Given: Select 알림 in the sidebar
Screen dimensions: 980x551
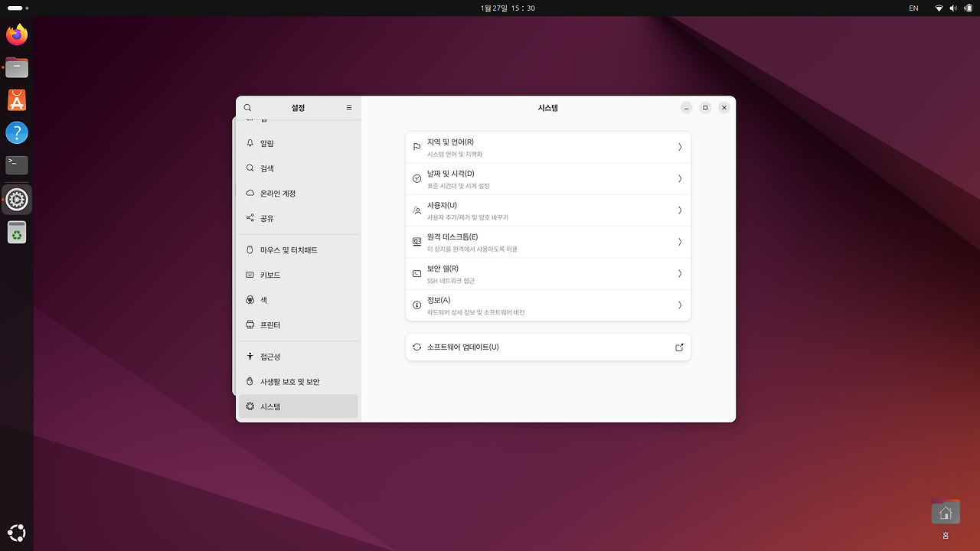Looking at the screenshot, I should [x=298, y=143].
